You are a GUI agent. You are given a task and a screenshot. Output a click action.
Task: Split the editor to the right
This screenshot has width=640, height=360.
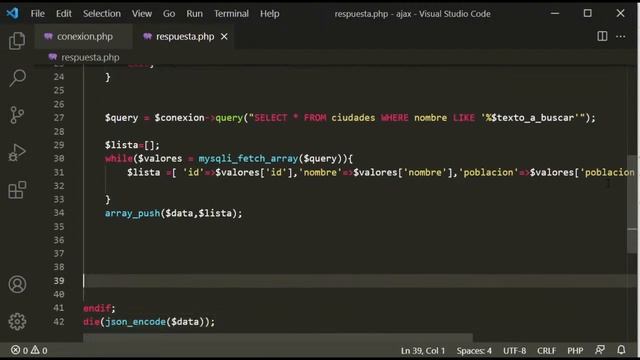pyautogui.click(x=602, y=36)
